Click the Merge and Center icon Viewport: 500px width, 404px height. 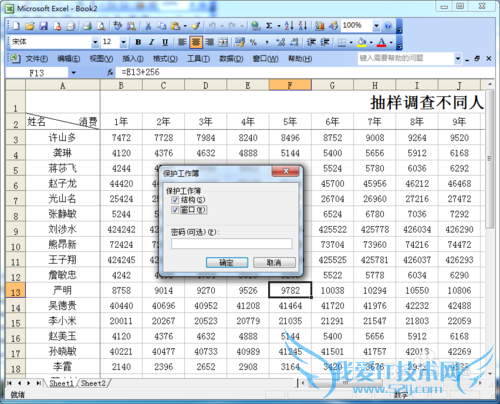(x=223, y=42)
